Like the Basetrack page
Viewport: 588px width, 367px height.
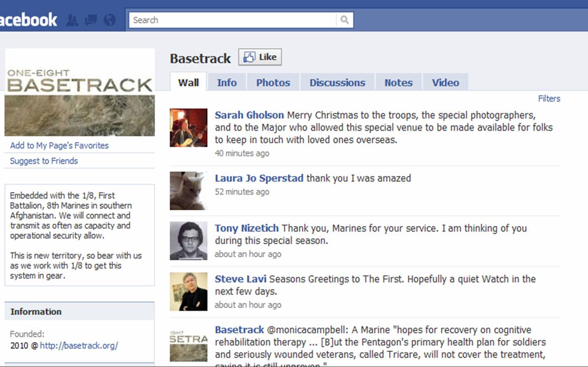click(x=260, y=57)
